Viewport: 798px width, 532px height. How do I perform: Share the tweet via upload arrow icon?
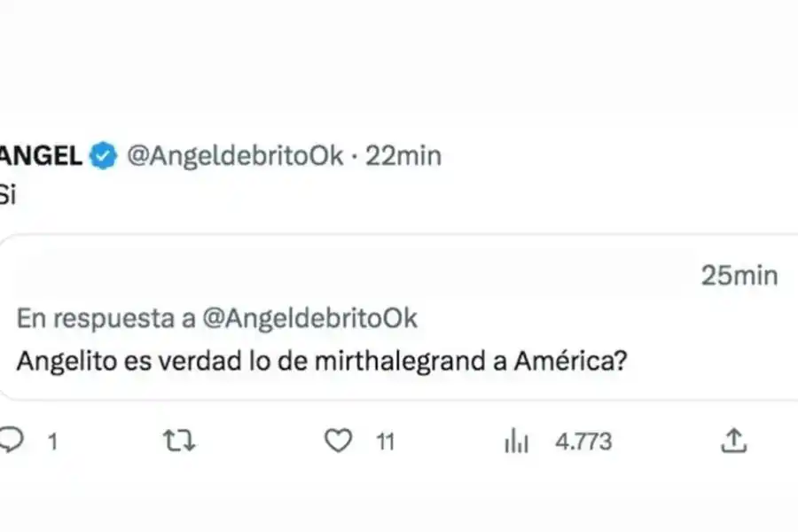(x=734, y=441)
